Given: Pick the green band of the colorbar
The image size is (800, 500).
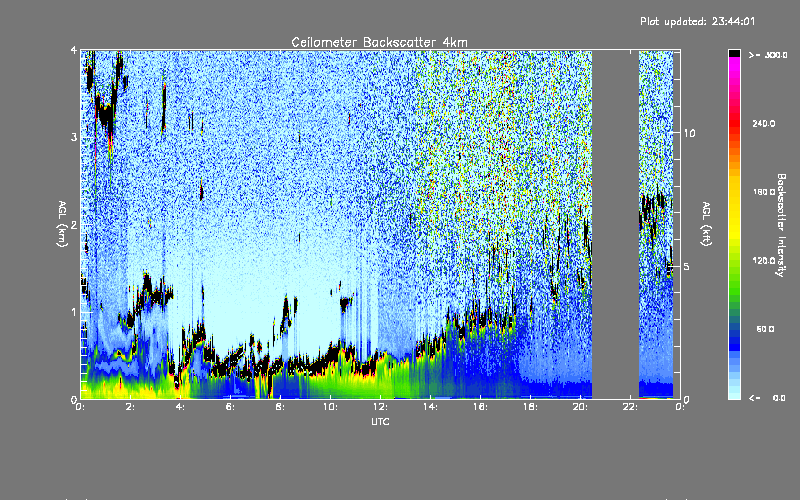Looking at the screenshot, I should click(x=734, y=281).
